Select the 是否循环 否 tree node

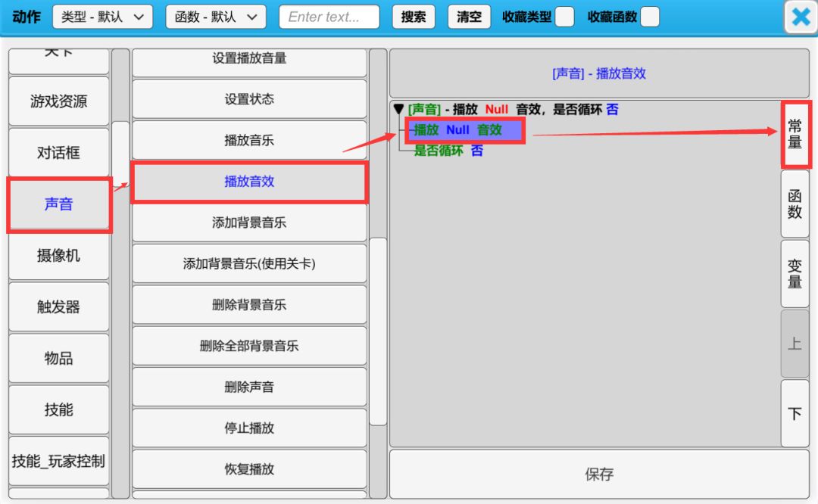pyautogui.click(x=448, y=151)
